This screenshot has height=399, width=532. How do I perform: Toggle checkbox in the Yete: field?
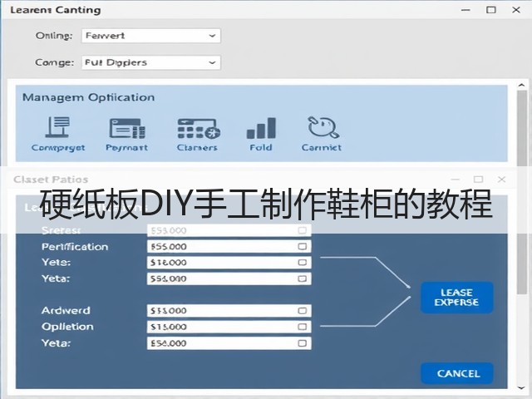pos(302,263)
